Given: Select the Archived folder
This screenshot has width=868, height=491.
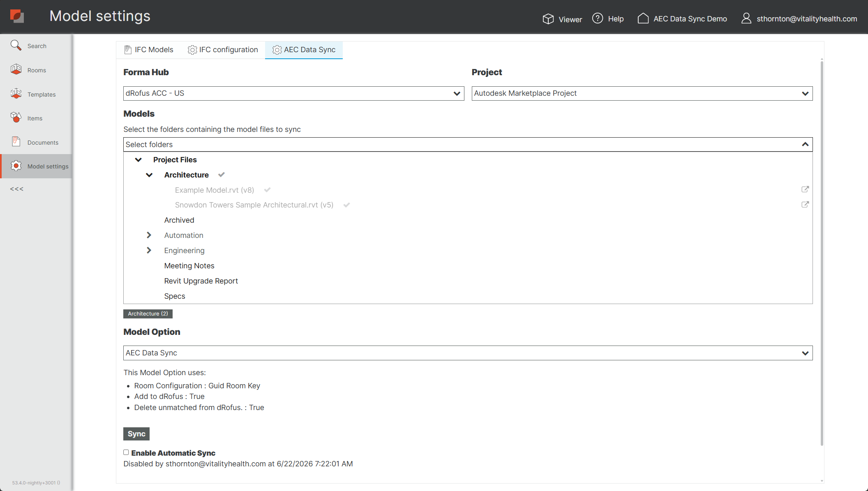Looking at the screenshot, I should tap(179, 220).
